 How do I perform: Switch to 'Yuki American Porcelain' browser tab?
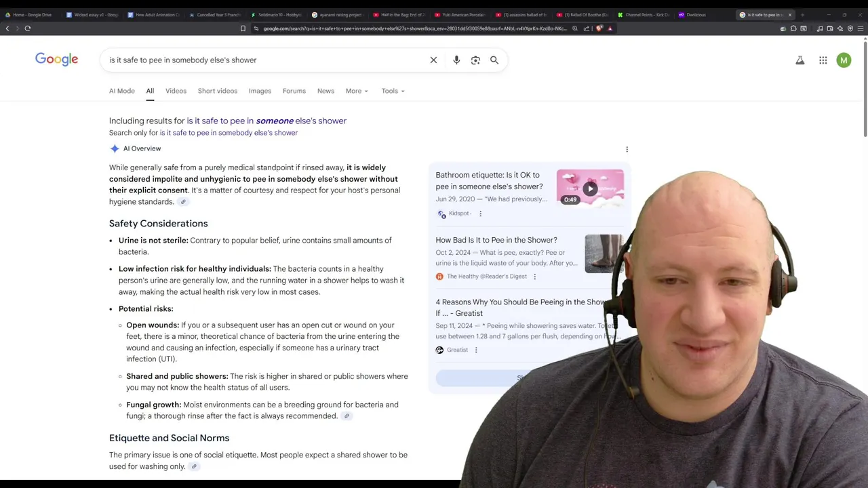[x=460, y=15]
